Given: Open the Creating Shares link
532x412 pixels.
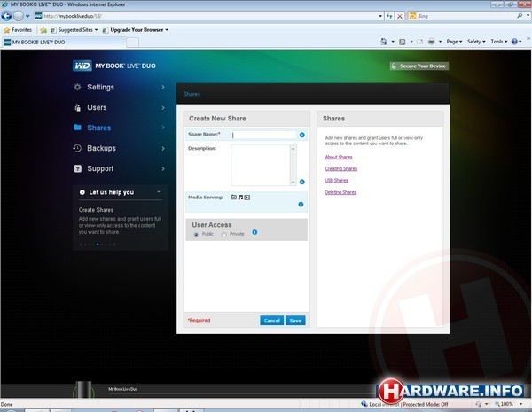Looking at the screenshot, I should pyautogui.click(x=341, y=168).
